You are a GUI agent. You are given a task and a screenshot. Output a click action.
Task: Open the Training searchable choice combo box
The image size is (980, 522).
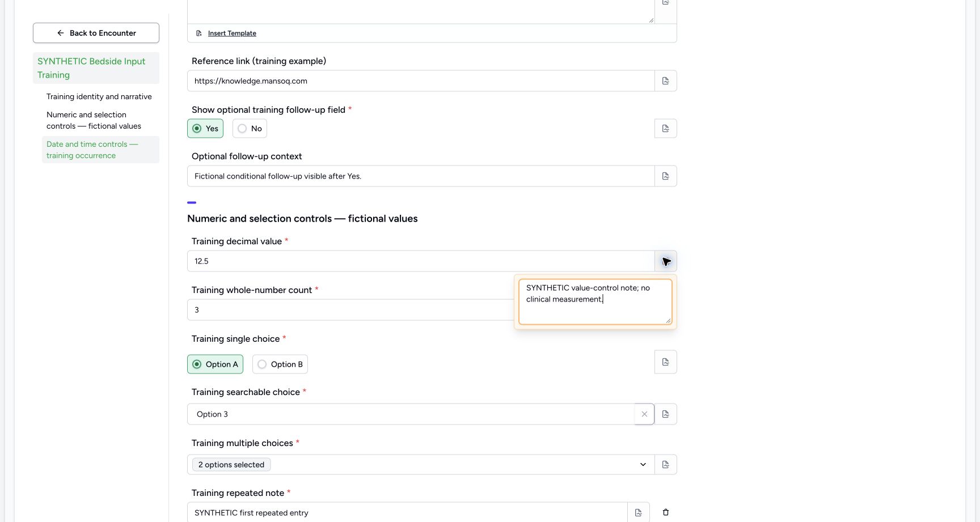411,414
